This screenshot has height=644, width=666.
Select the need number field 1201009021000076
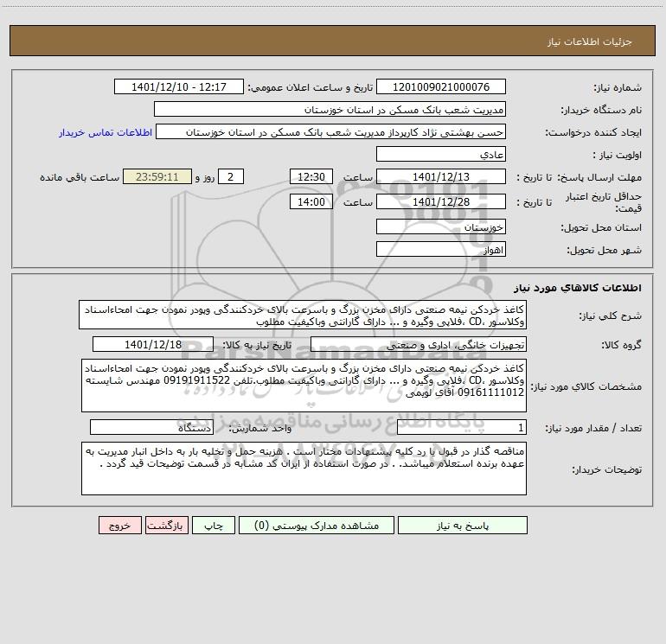441,86
